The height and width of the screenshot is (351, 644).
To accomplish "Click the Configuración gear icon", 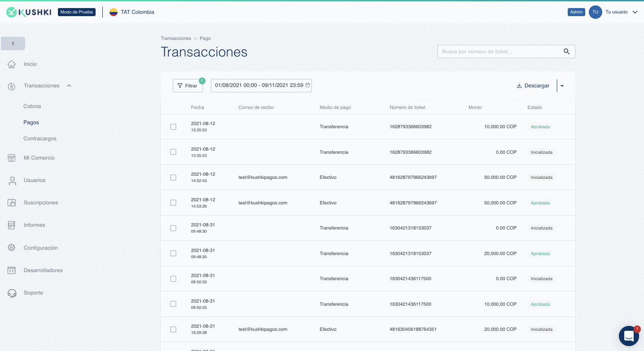I will point(12,248).
